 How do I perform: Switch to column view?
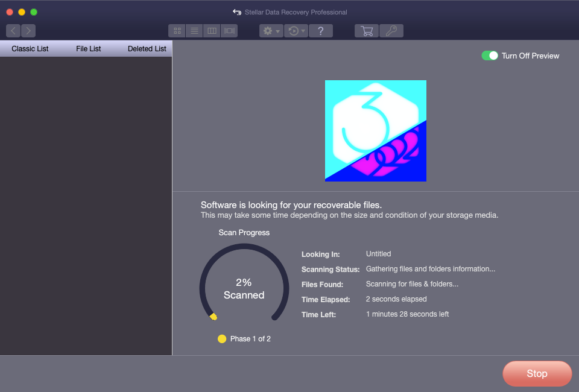click(x=212, y=31)
